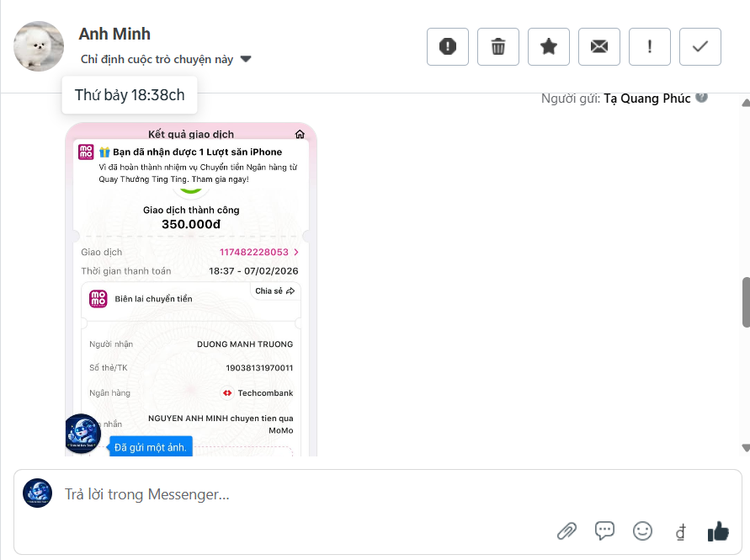Click the home icon in Kết quả giao dịch header

(299, 134)
